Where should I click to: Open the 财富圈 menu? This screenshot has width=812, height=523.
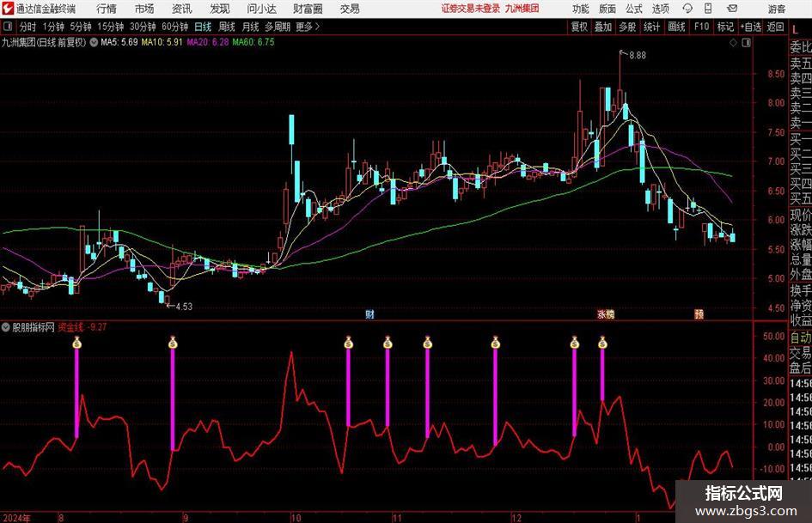coord(308,9)
